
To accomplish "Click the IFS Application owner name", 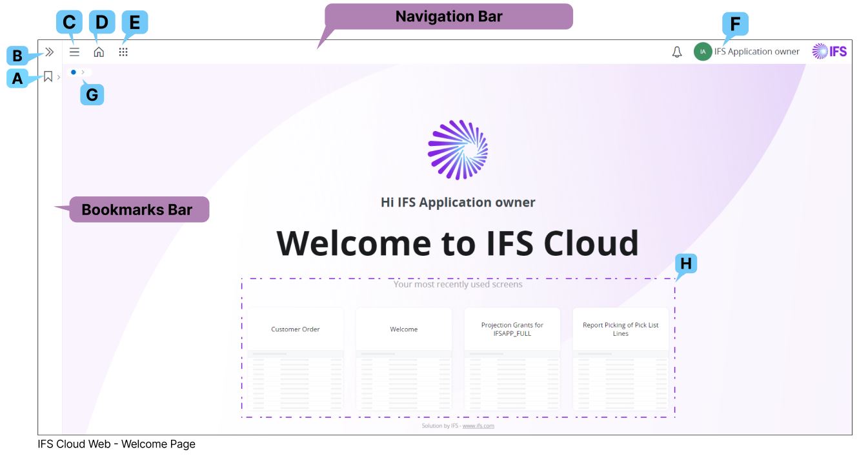I will point(757,52).
